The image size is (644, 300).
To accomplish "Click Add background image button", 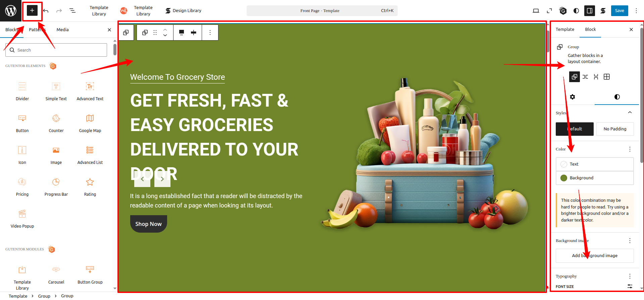I will tap(595, 256).
